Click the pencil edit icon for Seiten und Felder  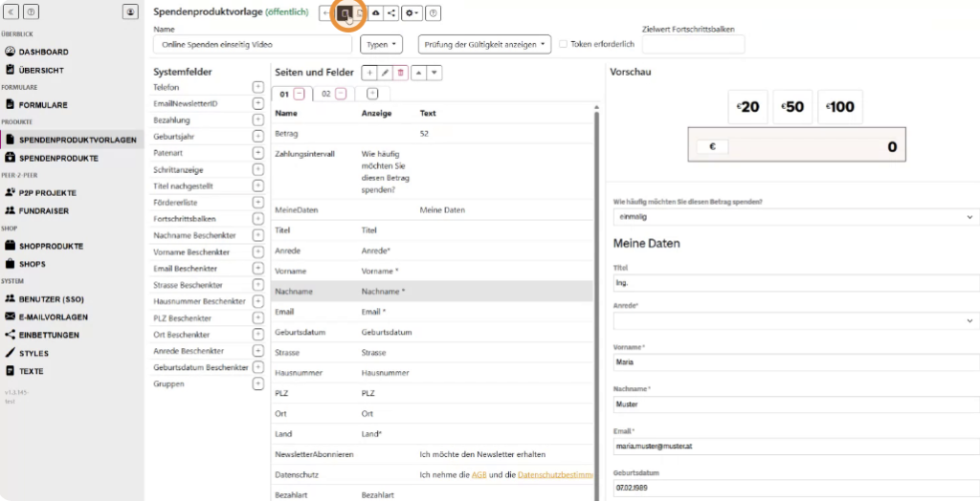385,73
